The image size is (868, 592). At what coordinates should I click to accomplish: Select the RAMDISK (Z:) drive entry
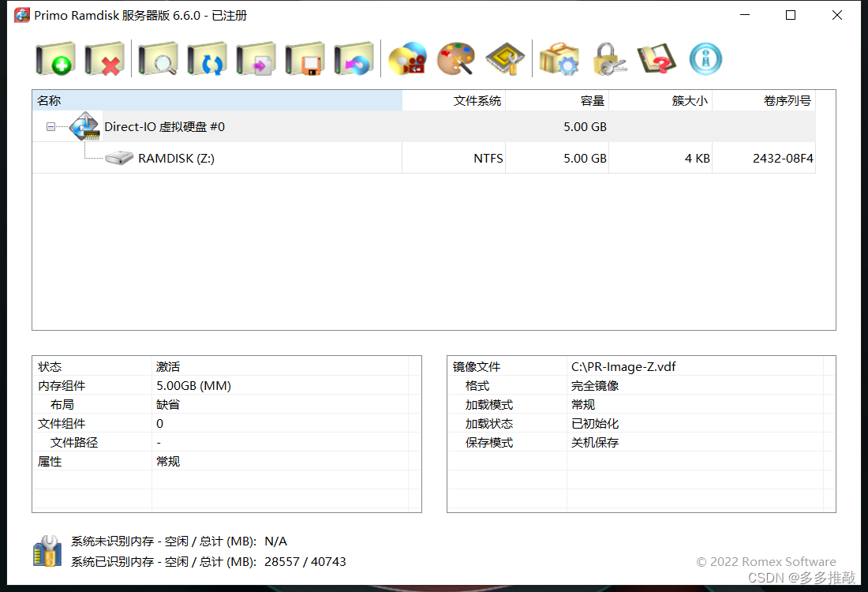tap(178, 157)
